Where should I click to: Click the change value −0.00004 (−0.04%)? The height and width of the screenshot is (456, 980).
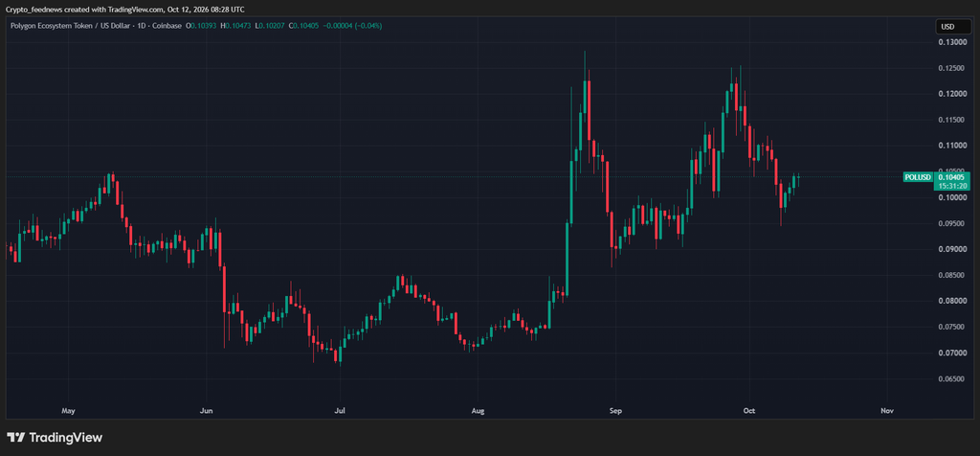[x=353, y=26]
